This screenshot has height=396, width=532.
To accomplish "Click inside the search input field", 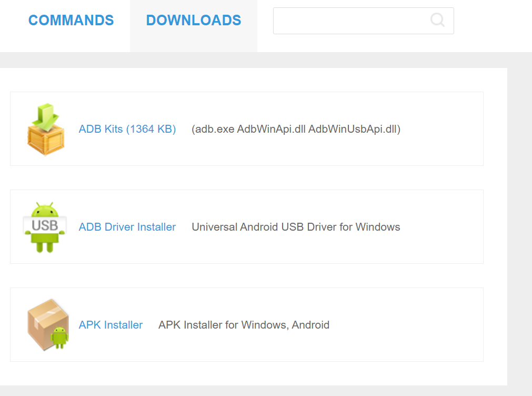I will 364,21.
